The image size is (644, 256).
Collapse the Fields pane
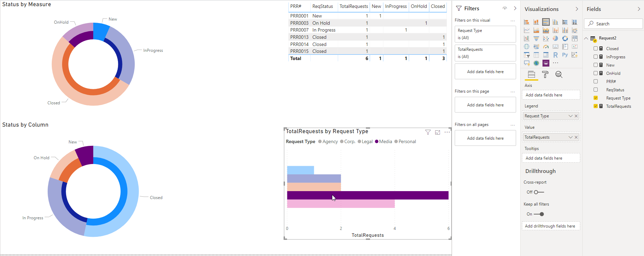(639, 9)
